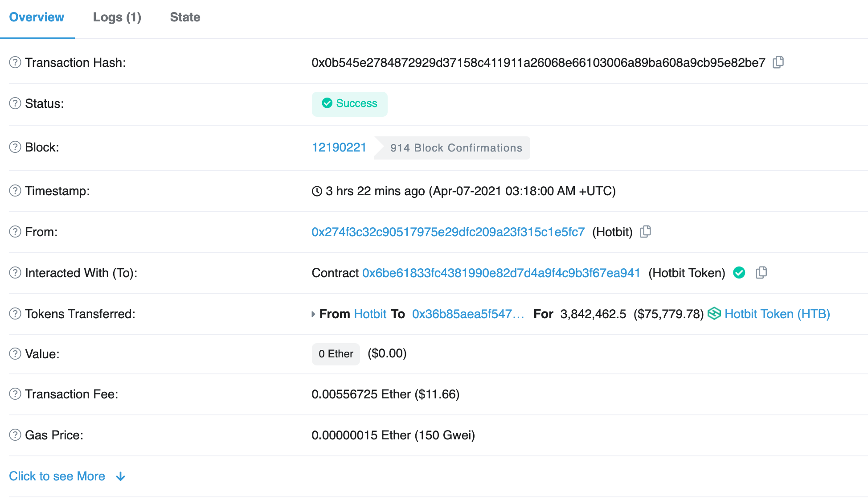Click the Hotbit Token logo icon
The image size is (868, 500).
click(714, 314)
